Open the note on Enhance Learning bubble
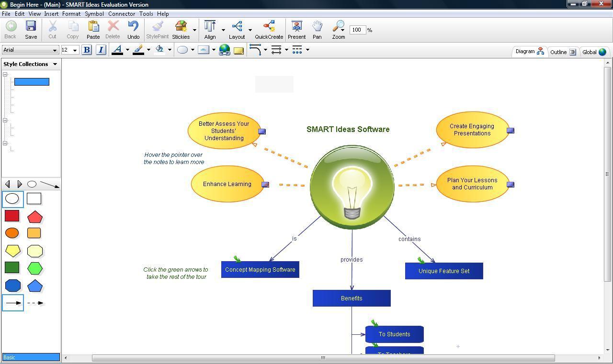Viewport: 613px width, 364px height. (265, 185)
